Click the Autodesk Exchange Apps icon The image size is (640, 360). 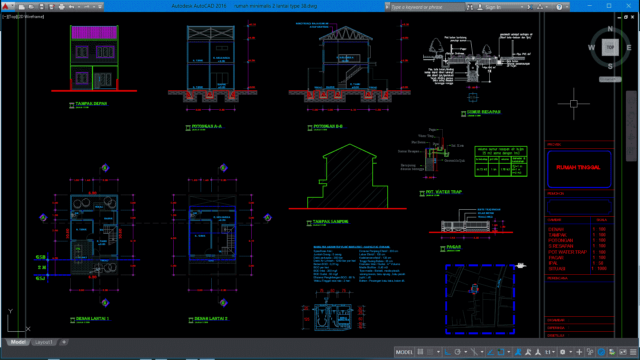coord(530,7)
